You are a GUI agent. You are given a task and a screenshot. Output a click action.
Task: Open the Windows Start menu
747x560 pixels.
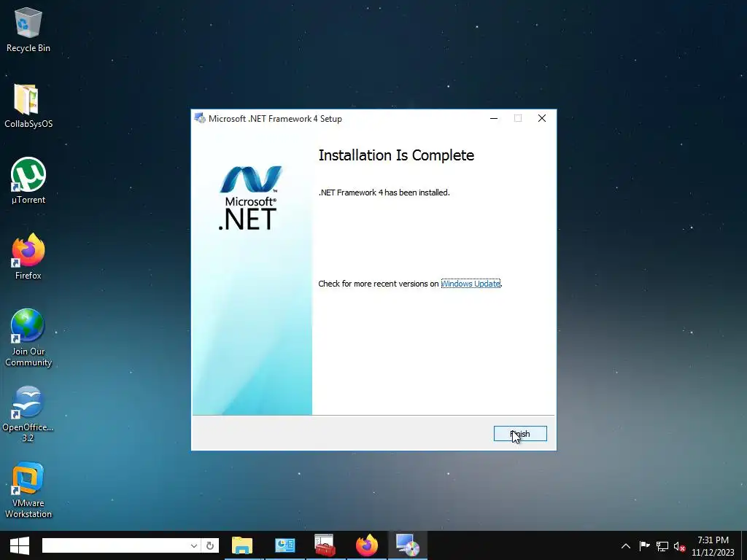[x=20, y=545]
